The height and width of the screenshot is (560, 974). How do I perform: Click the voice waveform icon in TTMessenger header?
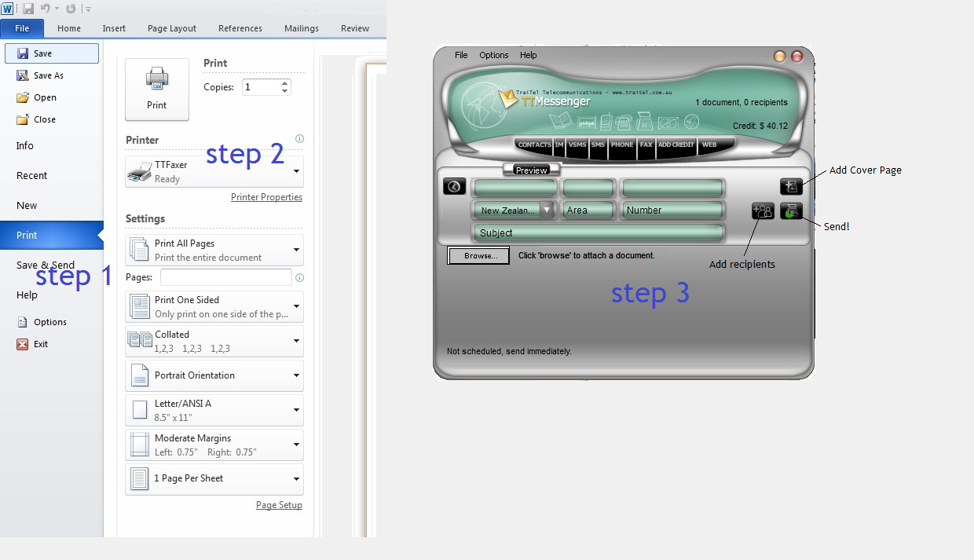pos(587,123)
